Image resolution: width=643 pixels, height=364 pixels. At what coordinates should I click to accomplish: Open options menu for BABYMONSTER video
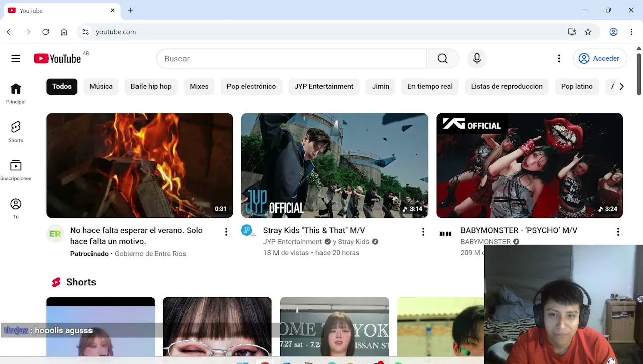point(618,232)
